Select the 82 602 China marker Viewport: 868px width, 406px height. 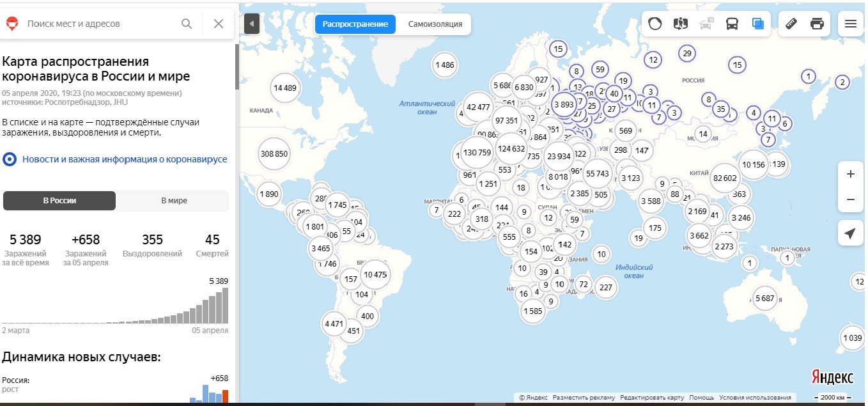point(725,178)
